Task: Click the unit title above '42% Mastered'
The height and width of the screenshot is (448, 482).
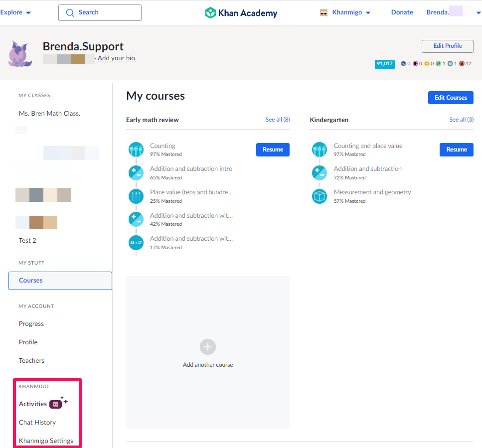Action: [x=191, y=215]
